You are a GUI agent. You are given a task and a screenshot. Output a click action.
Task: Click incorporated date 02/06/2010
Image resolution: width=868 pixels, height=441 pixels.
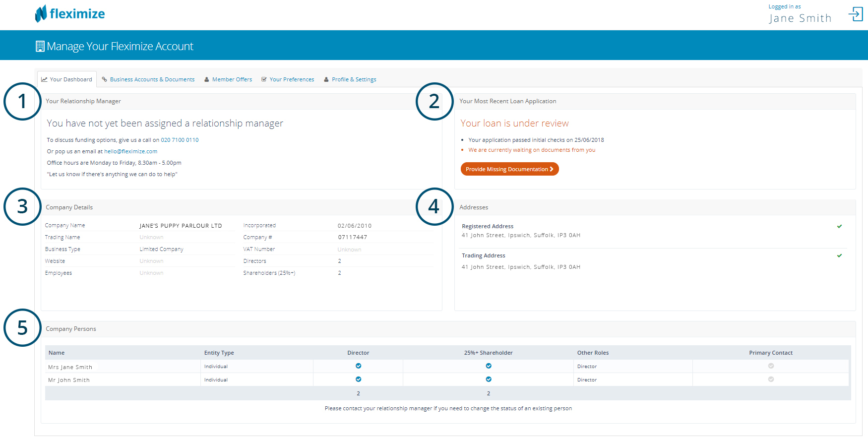click(x=355, y=226)
